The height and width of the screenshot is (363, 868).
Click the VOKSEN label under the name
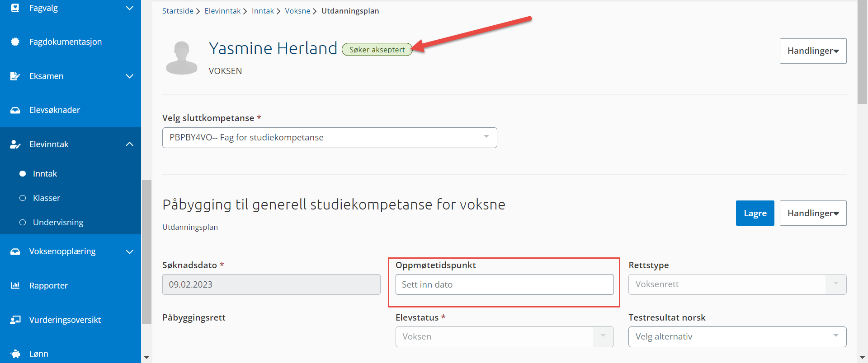(x=225, y=71)
